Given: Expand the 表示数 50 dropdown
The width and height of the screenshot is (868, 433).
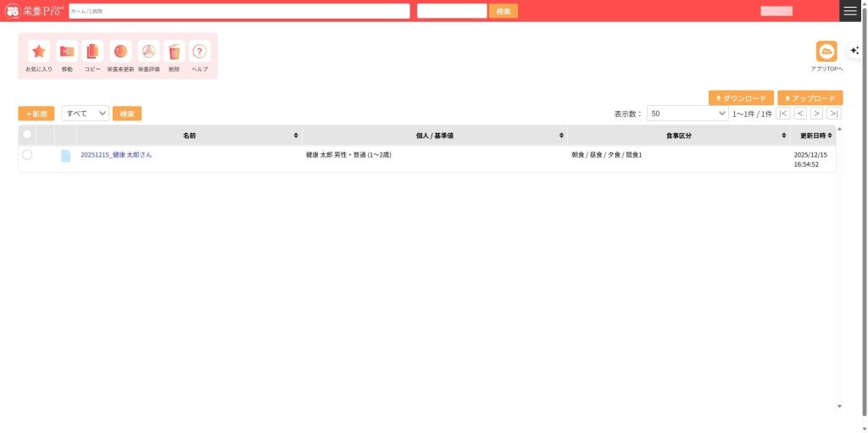Looking at the screenshot, I should pos(687,114).
